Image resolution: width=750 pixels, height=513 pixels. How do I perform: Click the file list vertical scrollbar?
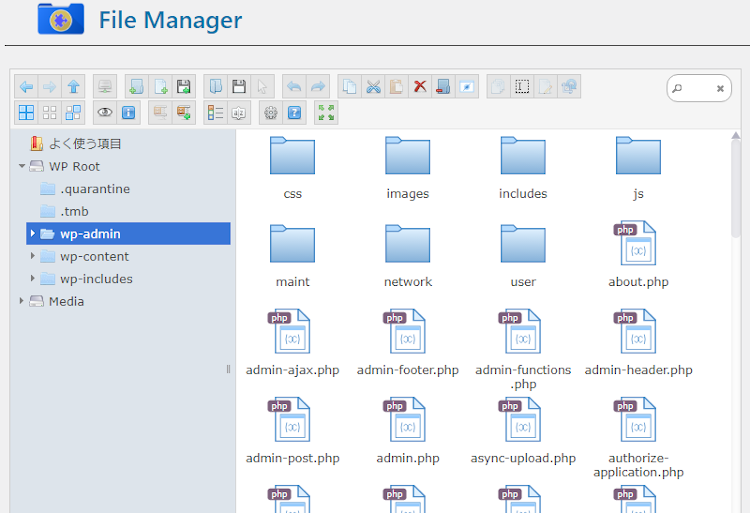pos(736,189)
